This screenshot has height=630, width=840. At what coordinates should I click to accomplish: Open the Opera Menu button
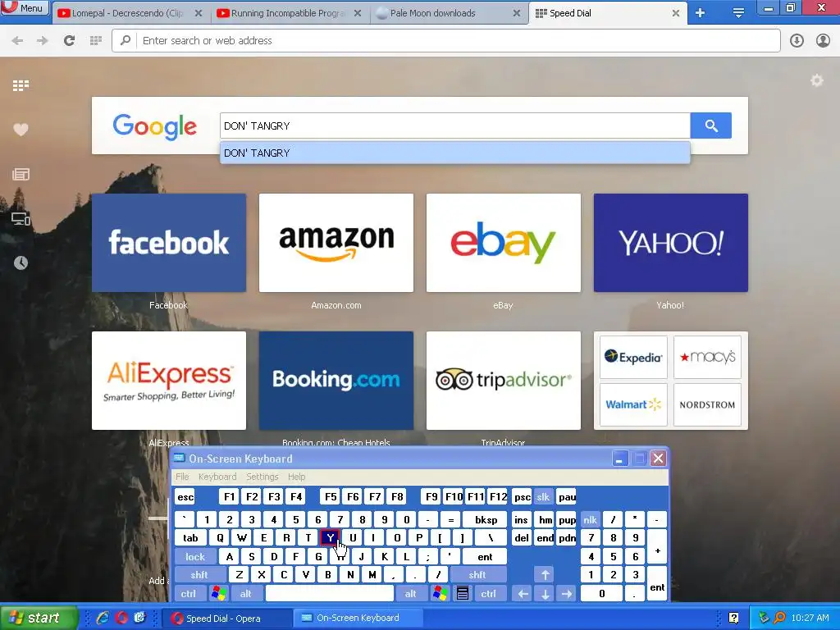(x=24, y=7)
